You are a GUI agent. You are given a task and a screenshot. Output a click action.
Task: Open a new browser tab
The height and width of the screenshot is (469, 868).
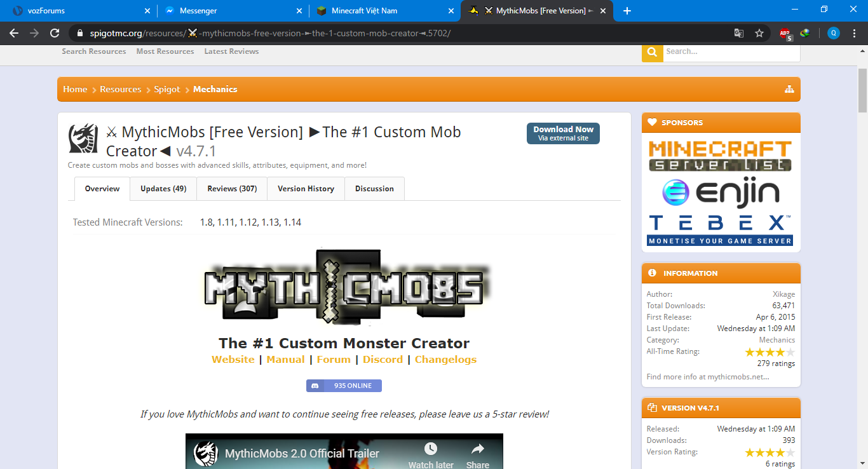(x=627, y=11)
